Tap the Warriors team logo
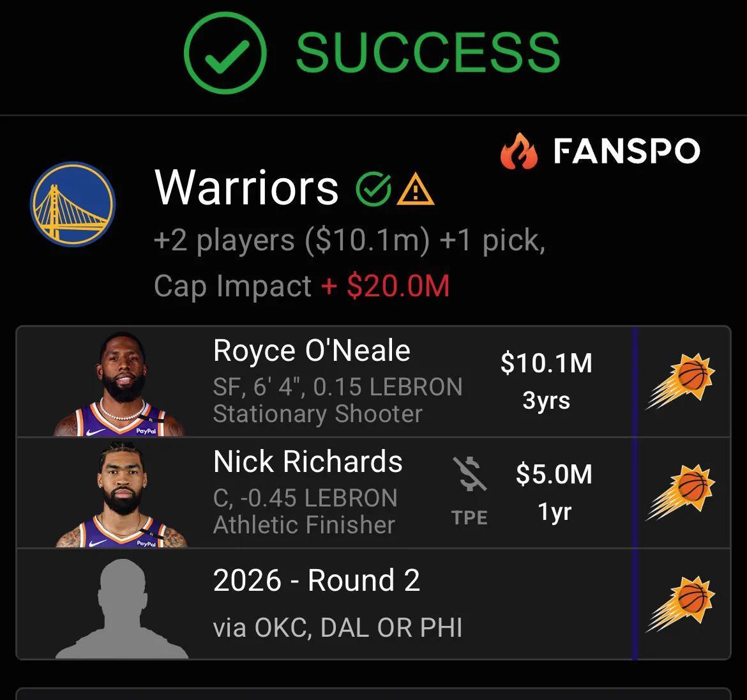747x700 pixels. tap(72, 203)
